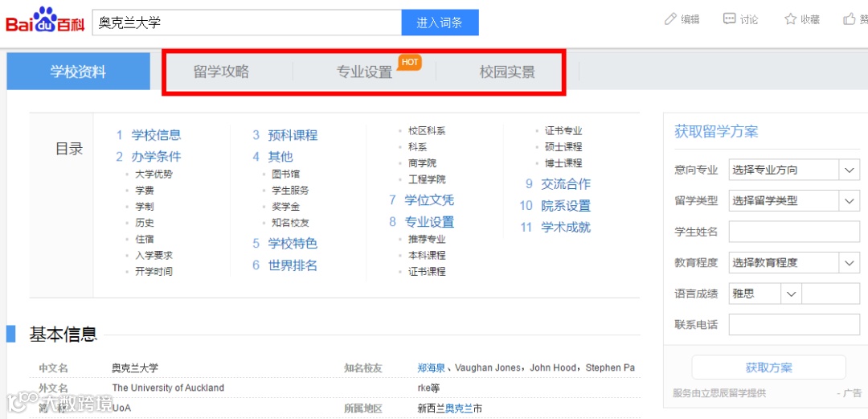Screen dimensions: 868x419
Task: Click the 科系 sub-entry
Action: pyautogui.click(x=418, y=147)
